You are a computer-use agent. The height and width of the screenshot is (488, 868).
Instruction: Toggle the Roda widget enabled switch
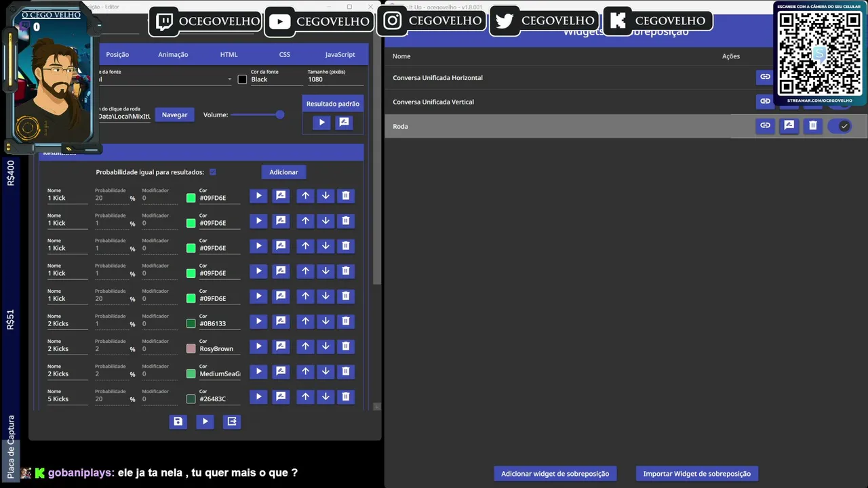[840, 126]
